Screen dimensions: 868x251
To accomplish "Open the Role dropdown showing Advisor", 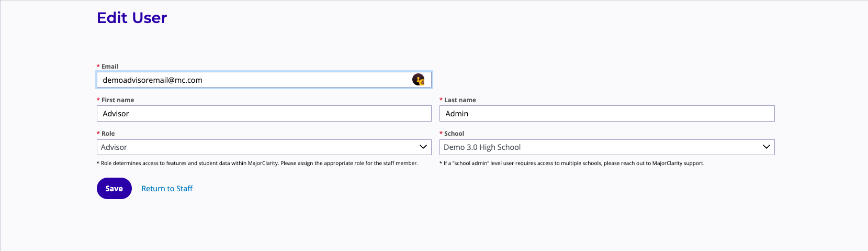I will [256, 147].
